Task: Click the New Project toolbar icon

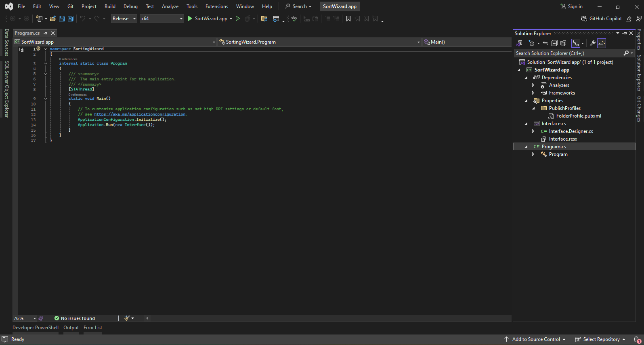Action: coord(39,19)
